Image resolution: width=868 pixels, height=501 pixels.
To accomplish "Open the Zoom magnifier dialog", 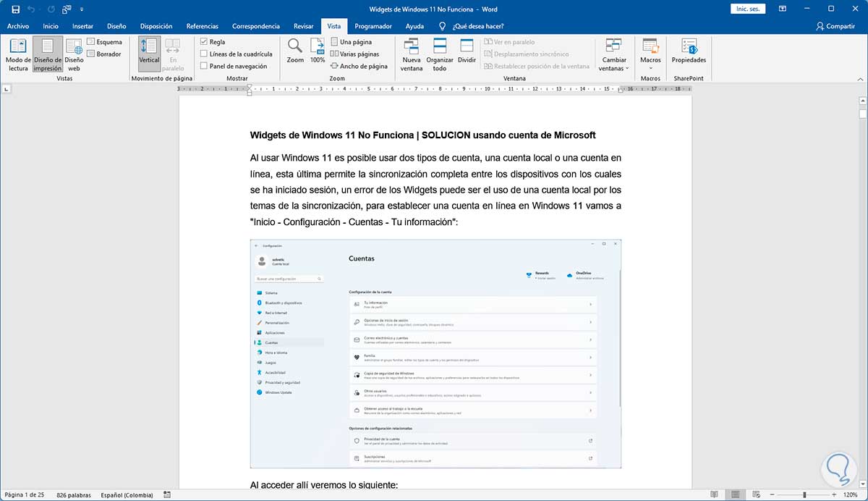I will point(295,51).
